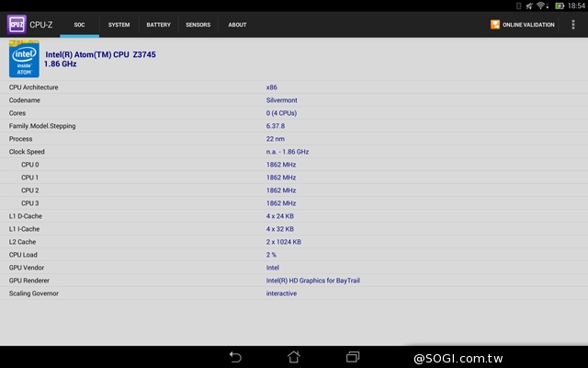Tap the 2 % CPU load value
This screenshot has height=368, width=588.
point(271,255)
